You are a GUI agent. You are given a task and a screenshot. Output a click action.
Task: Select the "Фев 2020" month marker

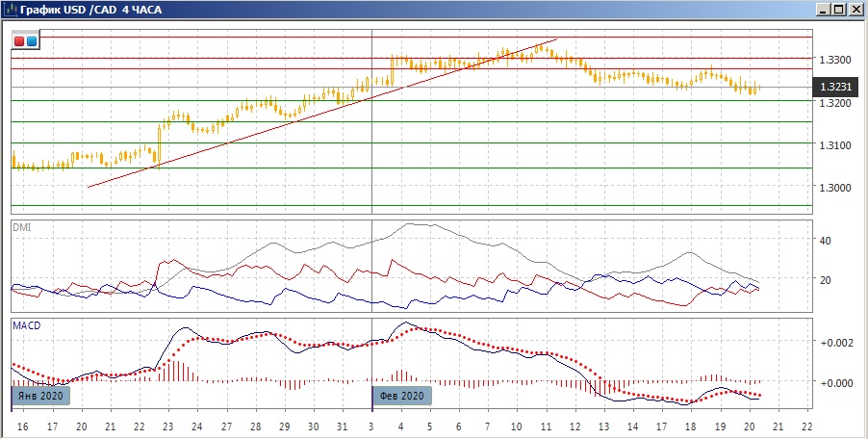402,395
